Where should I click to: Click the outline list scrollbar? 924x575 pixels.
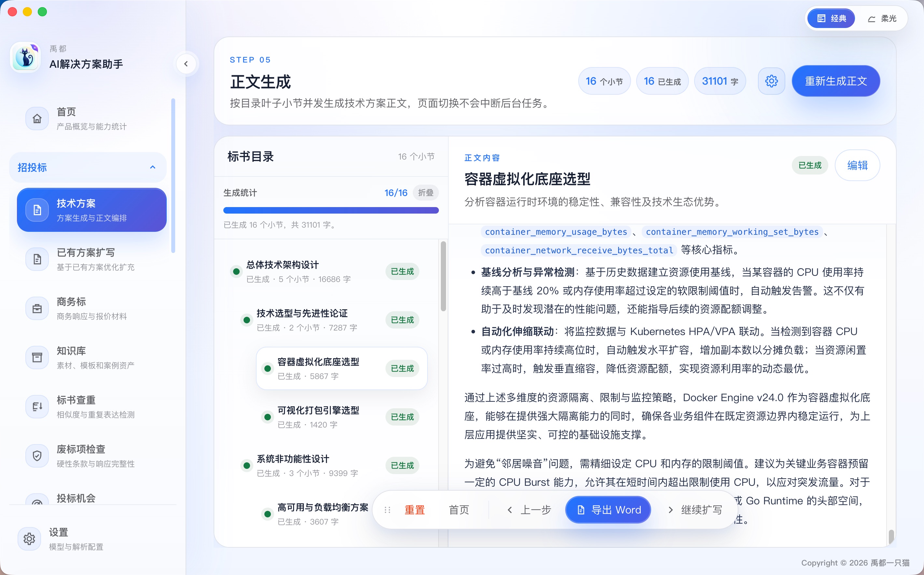click(443, 276)
